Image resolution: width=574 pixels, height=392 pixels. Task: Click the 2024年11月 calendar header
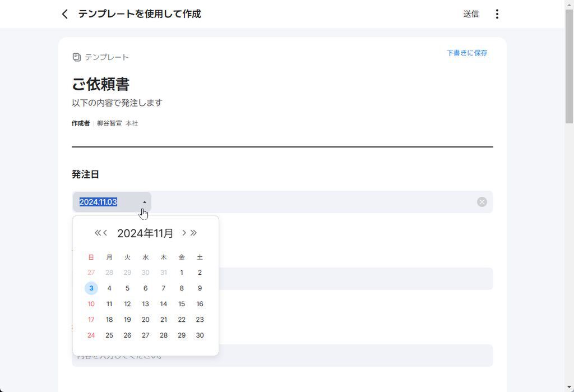point(145,233)
